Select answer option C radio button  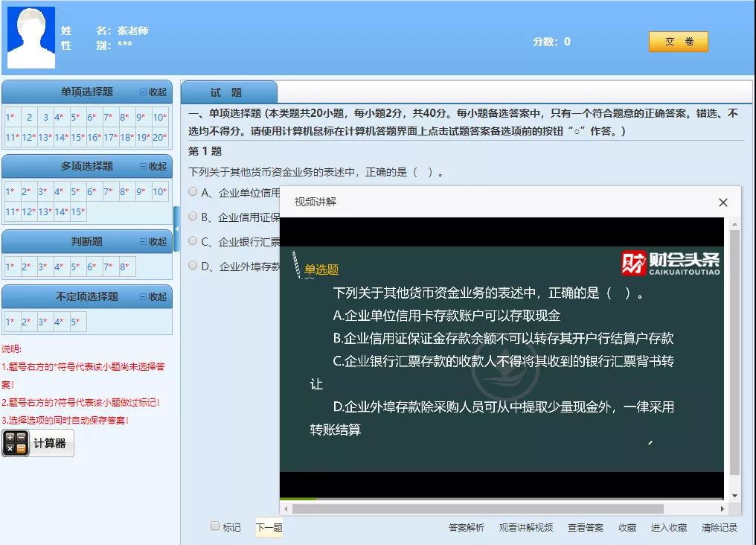[x=193, y=240]
